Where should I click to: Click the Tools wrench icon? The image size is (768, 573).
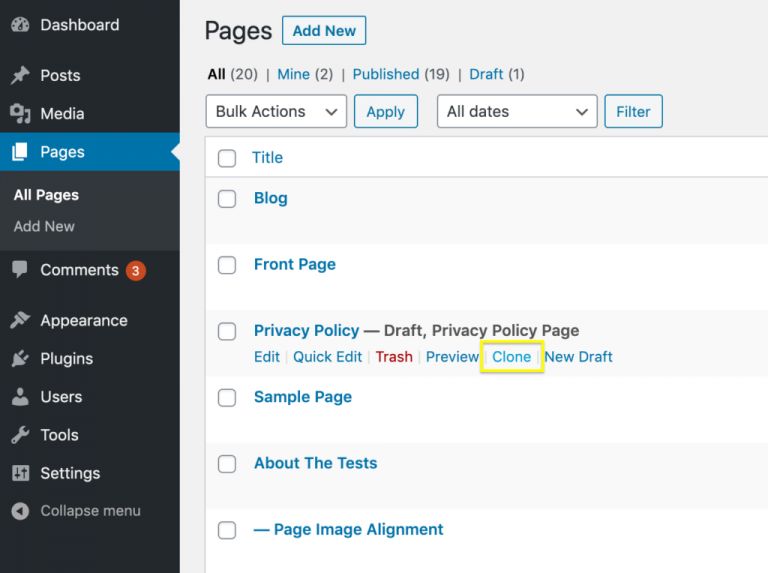(20, 434)
